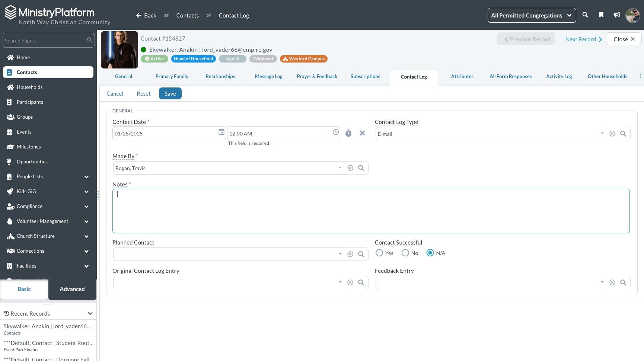
Task: Select No for Contact Successful
Action: (x=405, y=253)
